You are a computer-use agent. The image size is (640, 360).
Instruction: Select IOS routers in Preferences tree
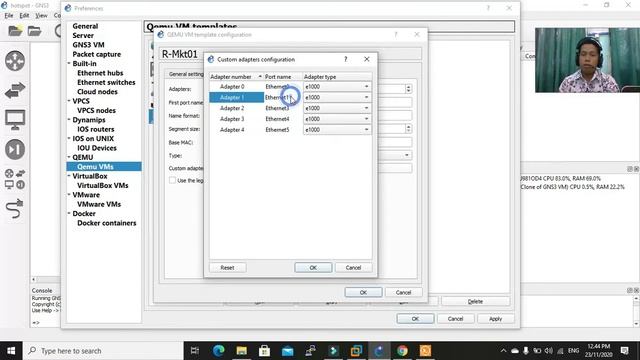pyautogui.click(x=96, y=129)
